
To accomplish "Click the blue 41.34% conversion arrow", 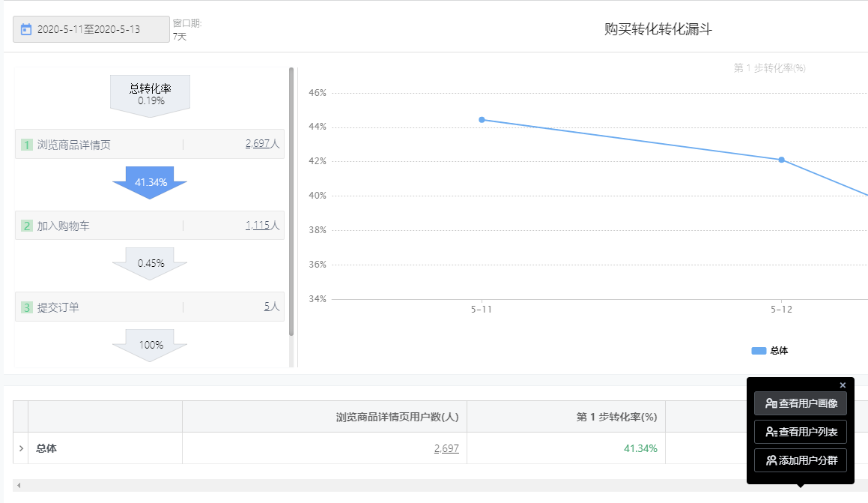I will click(150, 182).
